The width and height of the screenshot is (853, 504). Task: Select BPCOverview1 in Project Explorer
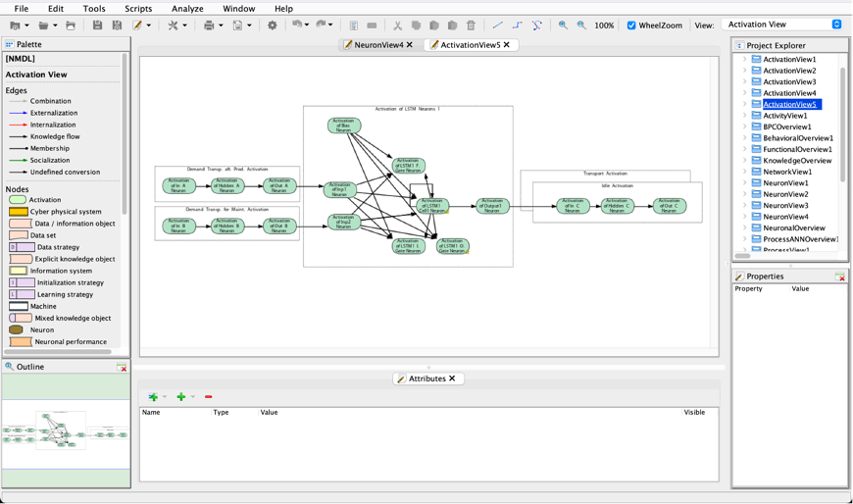[786, 126]
